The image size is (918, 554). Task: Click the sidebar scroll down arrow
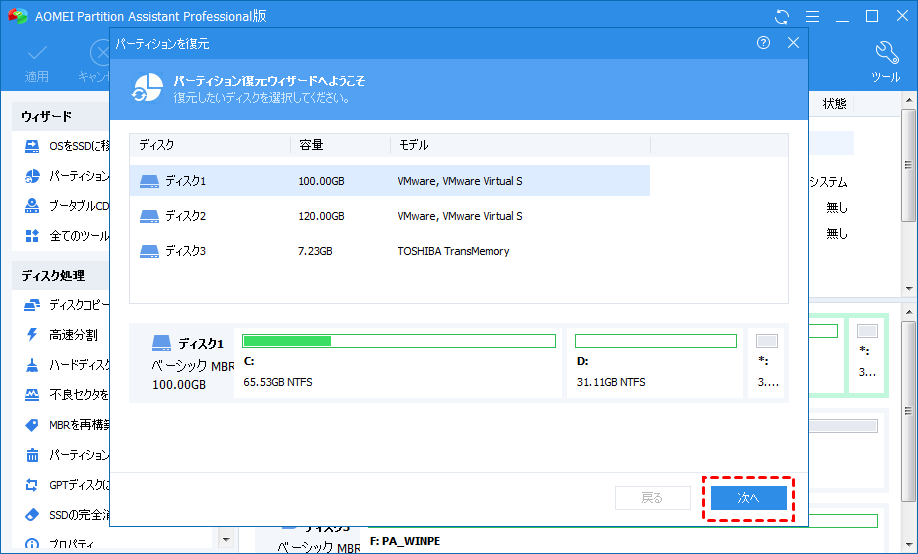[x=227, y=539]
